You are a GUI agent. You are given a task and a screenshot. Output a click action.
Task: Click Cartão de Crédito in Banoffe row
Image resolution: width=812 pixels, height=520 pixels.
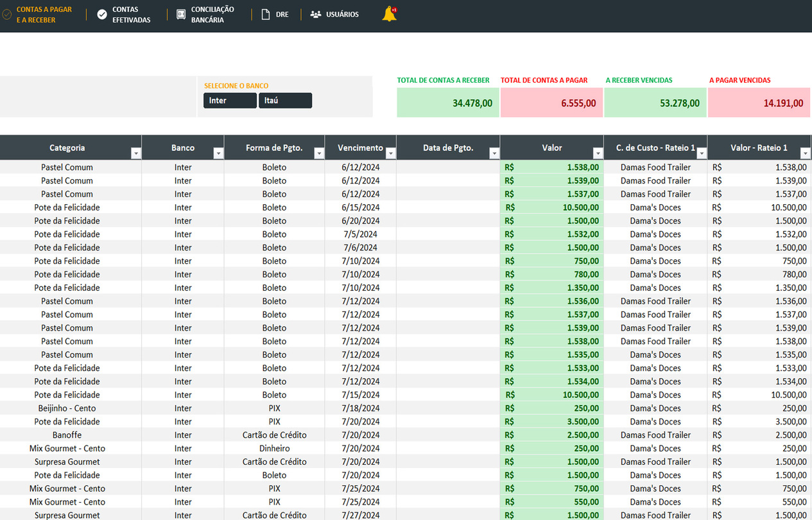coord(274,435)
